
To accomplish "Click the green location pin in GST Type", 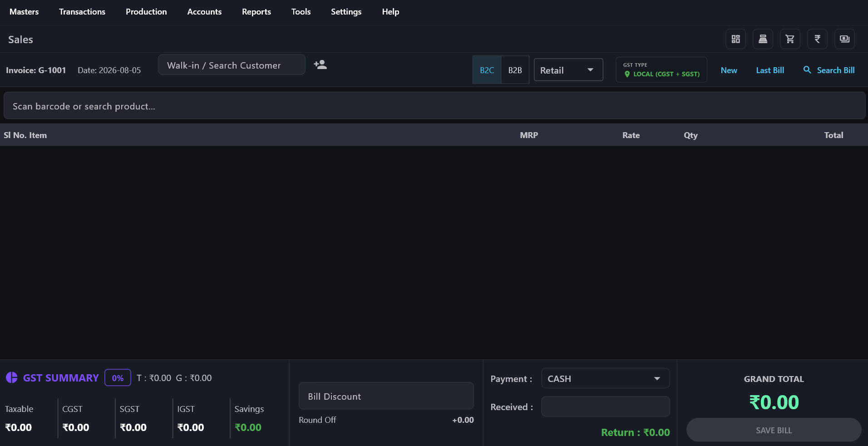I will tap(627, 74).
